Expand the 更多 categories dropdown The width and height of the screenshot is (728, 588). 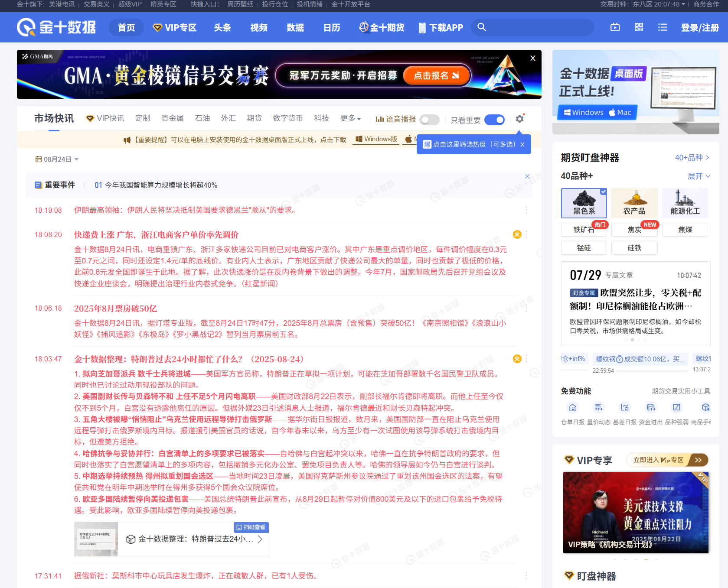click(351, 118)
